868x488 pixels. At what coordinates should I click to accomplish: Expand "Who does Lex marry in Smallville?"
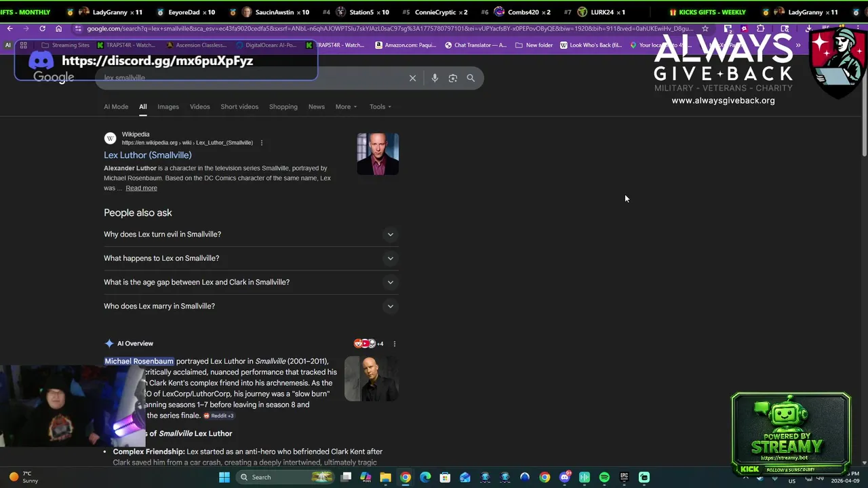[250, 306]
